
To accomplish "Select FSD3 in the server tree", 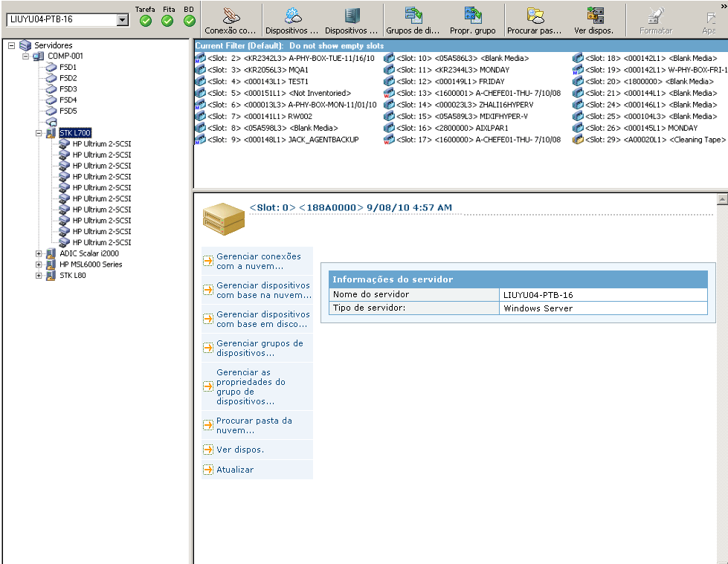I will click(68, 89).
